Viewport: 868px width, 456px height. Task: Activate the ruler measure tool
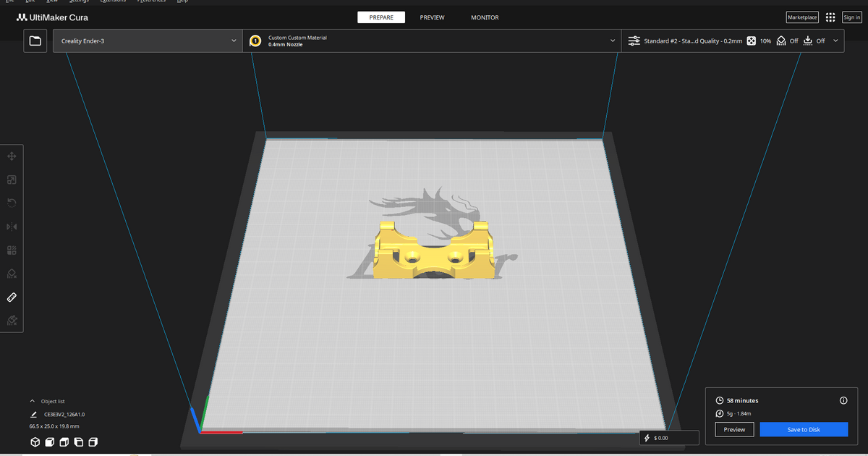[12, 297]
